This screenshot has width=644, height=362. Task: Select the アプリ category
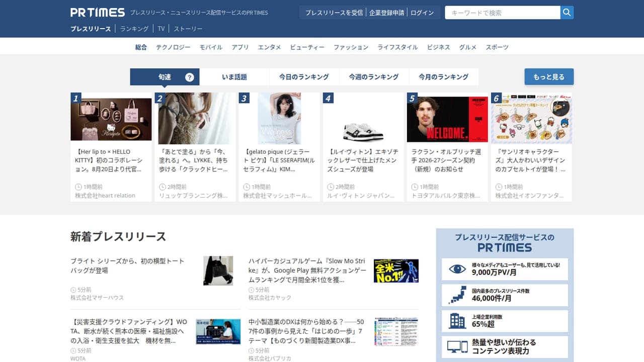pyautogui.click(x=240, y=47)
